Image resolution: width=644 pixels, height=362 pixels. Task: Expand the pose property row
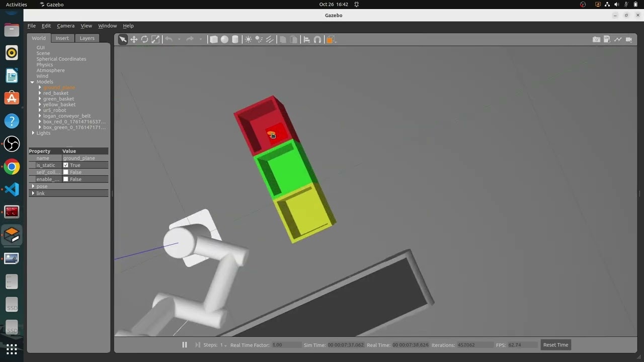[x=33, y=186]
